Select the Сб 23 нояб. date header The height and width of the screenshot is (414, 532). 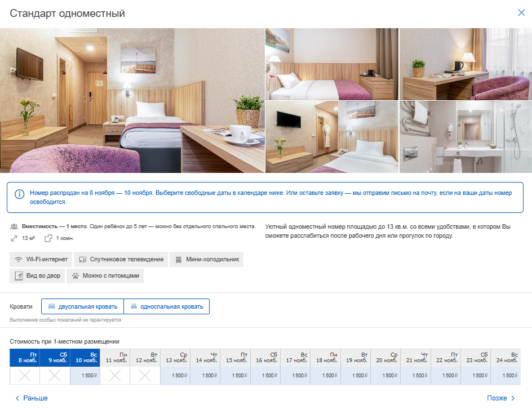pos(476,358)
